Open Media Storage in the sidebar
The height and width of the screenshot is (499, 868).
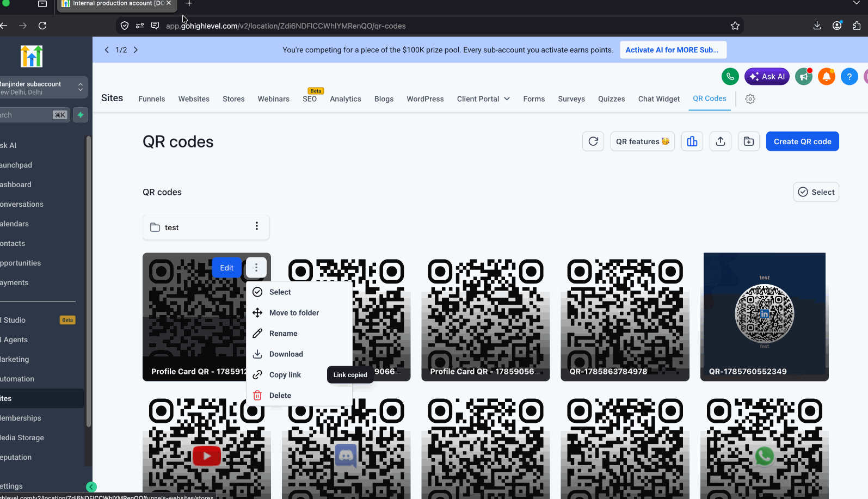pyautogui.click(x=42, y=438)
